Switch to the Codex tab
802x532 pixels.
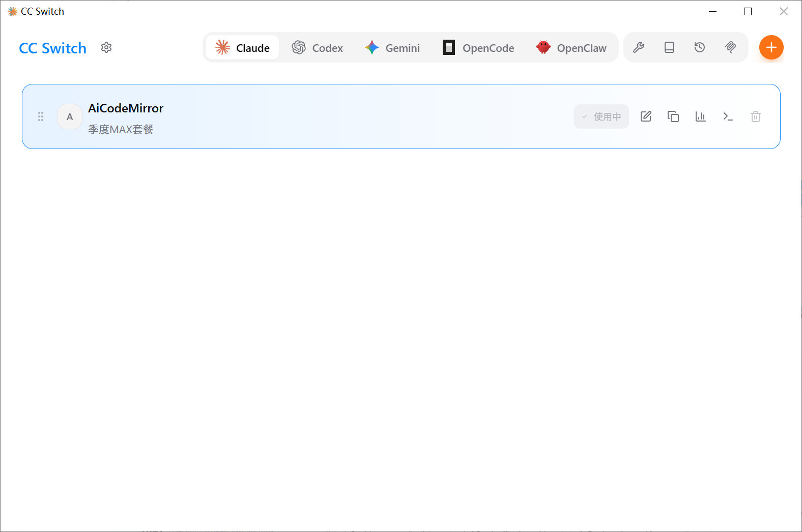click(318, 48)
